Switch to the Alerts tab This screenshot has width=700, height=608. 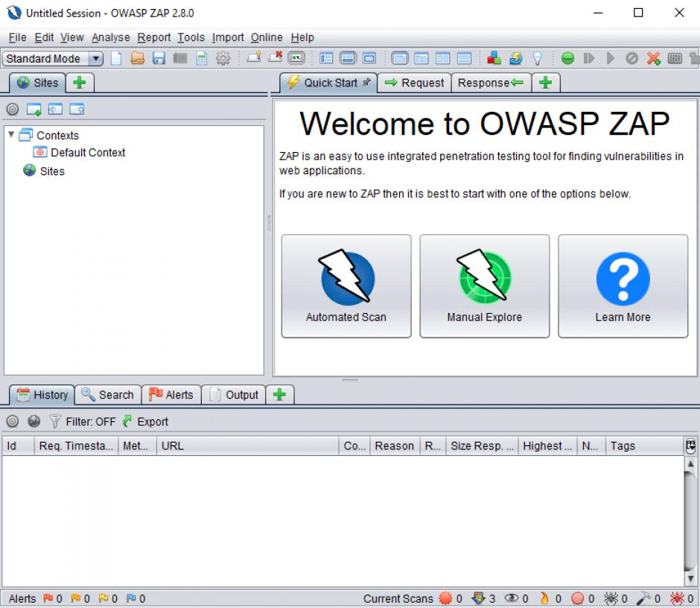(171, 395)
